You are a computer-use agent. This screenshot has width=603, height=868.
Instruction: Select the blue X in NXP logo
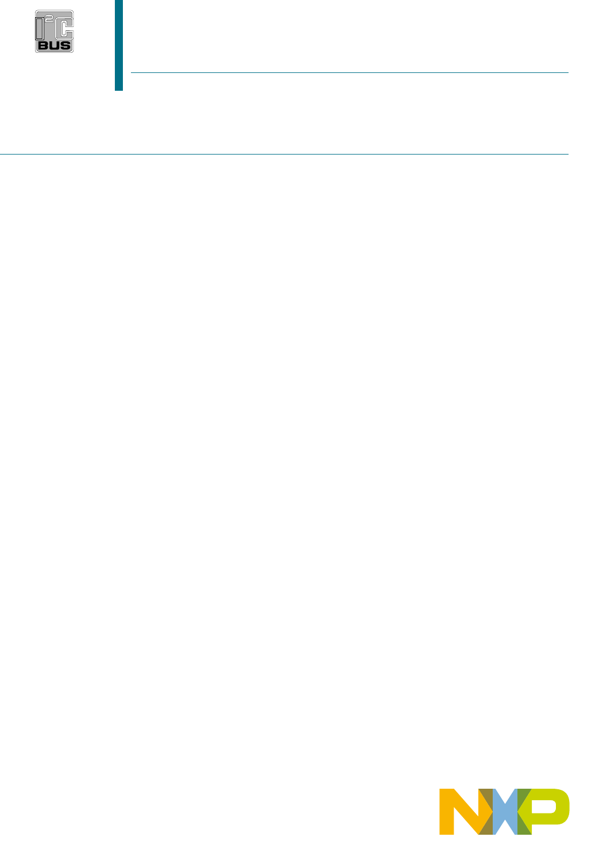[504, 811]
